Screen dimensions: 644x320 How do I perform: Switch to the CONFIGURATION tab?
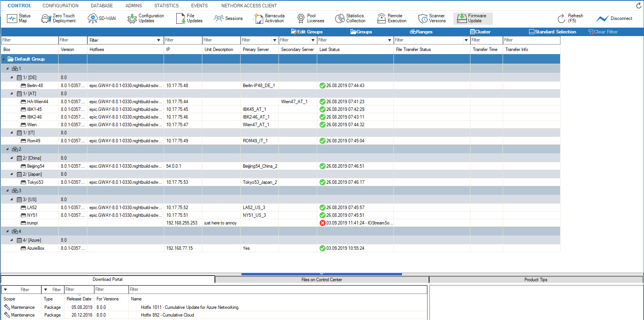tap(60, 6)
